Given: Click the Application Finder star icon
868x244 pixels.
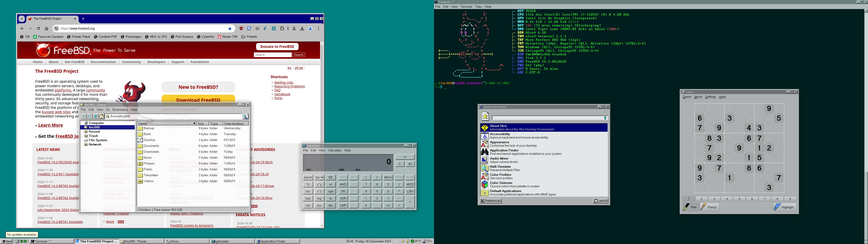Looking at the screenshot, I should [485, 116].
